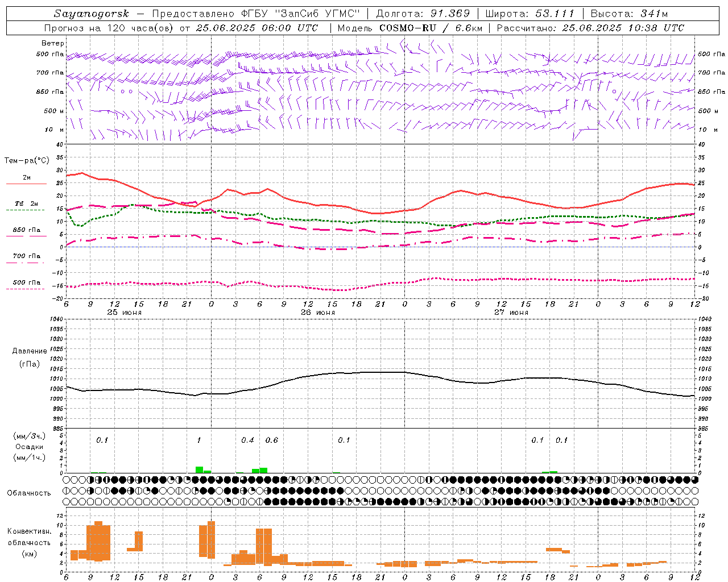Click the 25 июня date label
Image resolution: width=728 pixels, height=582 pixels.
(125, 313)
